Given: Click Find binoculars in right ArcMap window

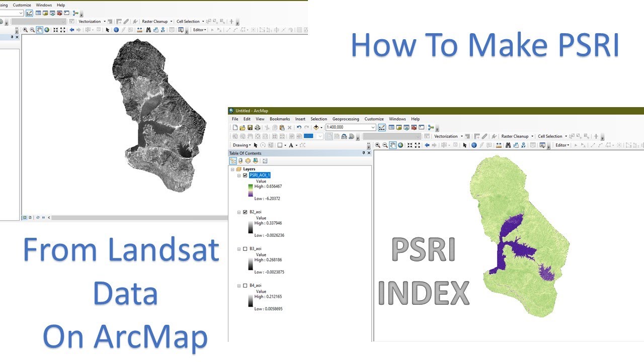Looking at the screenshot, I should coord(508,145).
